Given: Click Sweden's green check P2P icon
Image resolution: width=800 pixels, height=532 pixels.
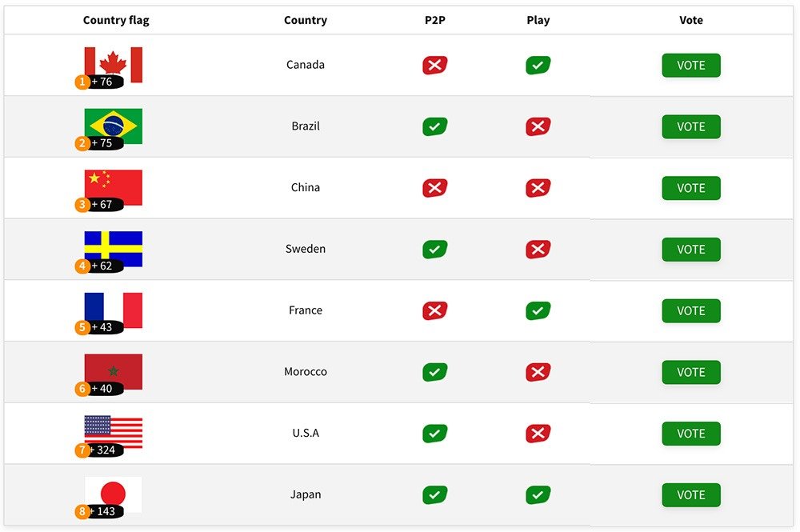Looking at the screenshot, I should [434, 250].
